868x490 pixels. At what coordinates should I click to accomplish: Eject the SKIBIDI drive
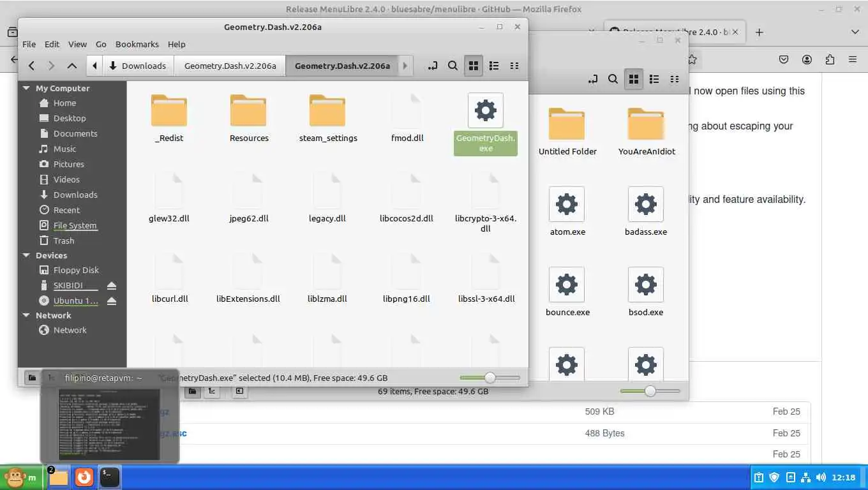[112, 285]
